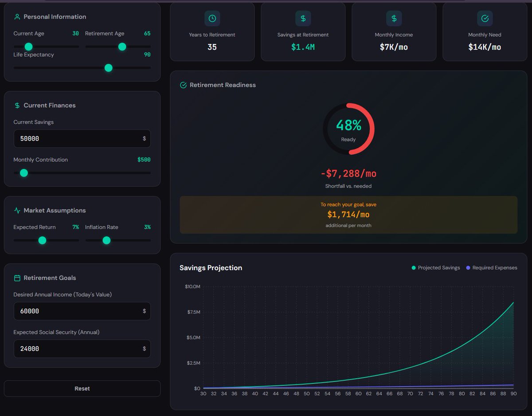Image resolution: width=532 pixels, height=416 pixels.
Task: Click the Retirement Readiness heading text
Action: [223, 85]
